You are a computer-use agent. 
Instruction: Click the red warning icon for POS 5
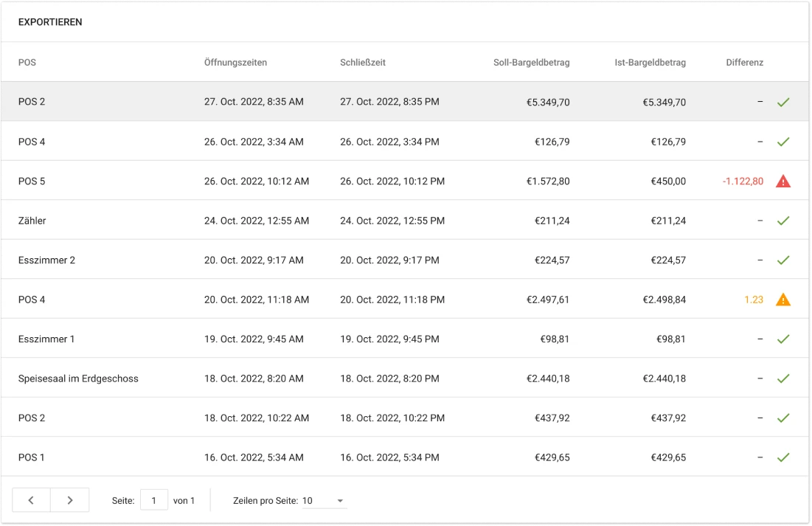coord(782,181)
